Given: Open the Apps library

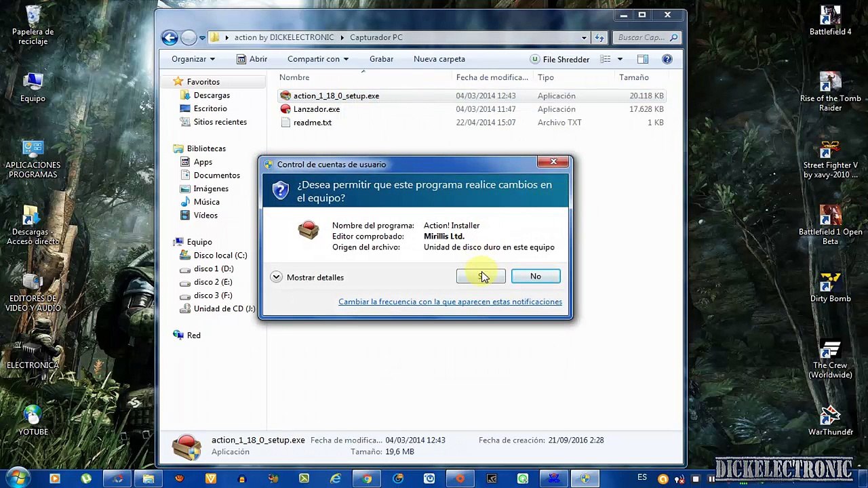Looking at the screenshot, I should pos(203,162).
